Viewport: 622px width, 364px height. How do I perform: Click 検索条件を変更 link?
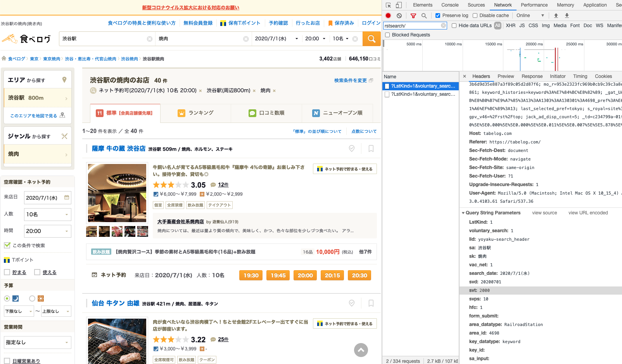point(351,80)
